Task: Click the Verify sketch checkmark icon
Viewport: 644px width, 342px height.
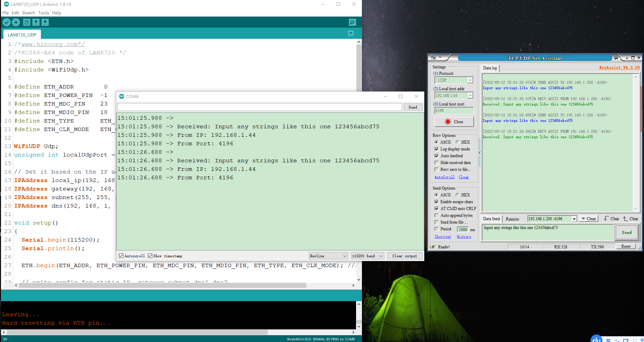Action: click(6, 22)
